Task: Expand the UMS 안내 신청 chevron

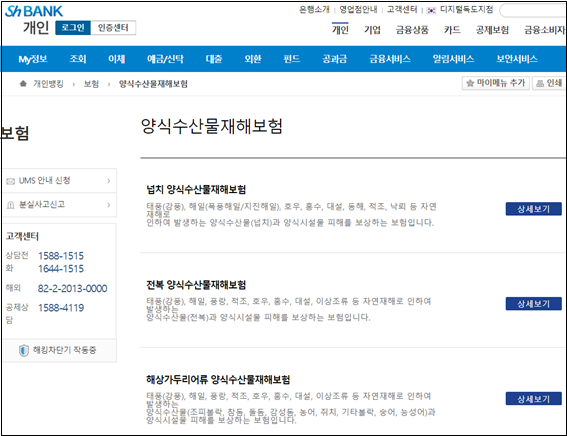Action: coord(108,181)
